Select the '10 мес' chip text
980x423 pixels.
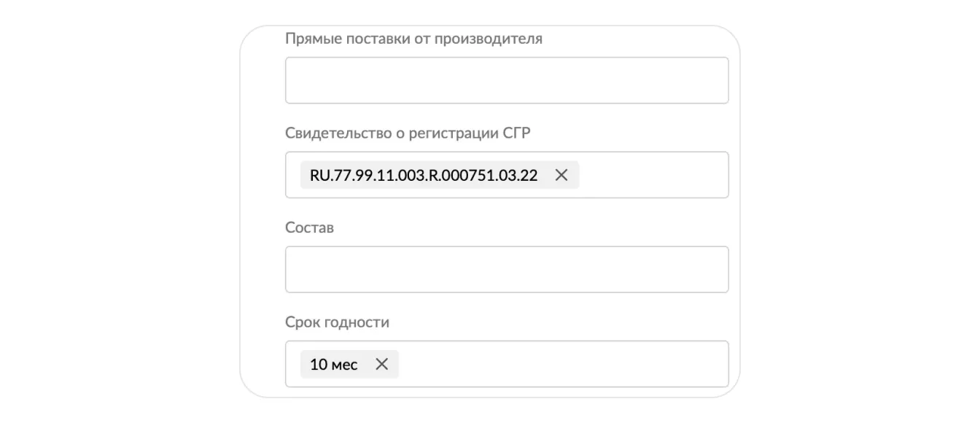(x=334, y=365)
